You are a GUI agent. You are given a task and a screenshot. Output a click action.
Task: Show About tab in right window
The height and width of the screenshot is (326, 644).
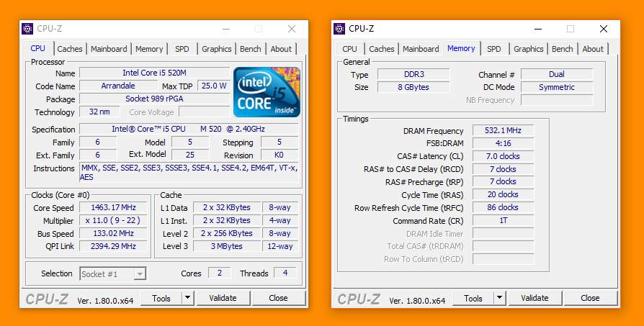593,49
